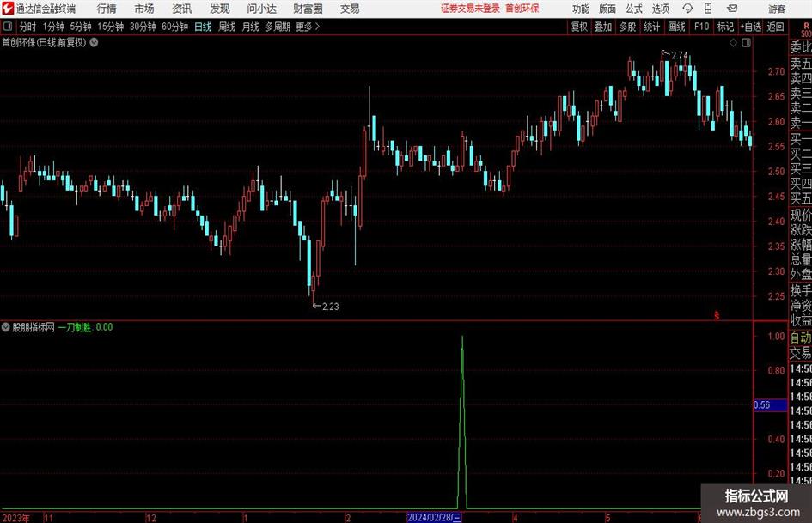Image resolution: width=812 pixels, height=523 pixels.
Task: Click the 首创环保 title link
Action: (x=522, y=9)
